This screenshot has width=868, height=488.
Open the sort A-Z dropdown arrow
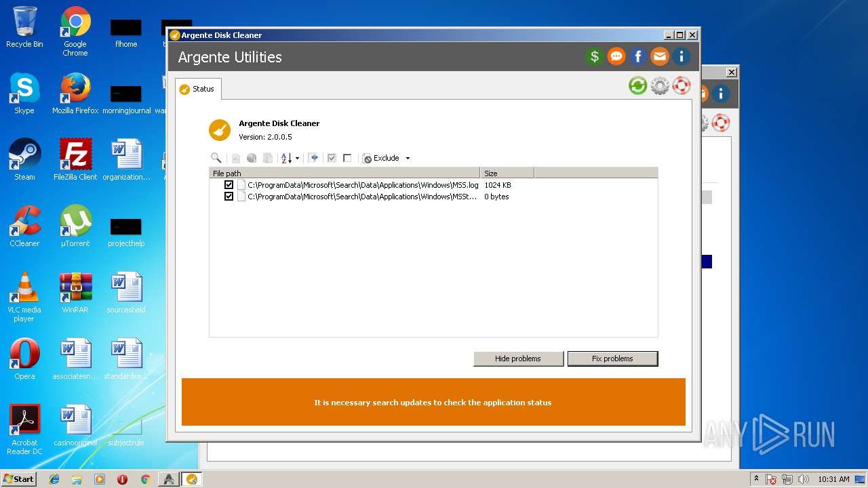(x=297, y=158)
